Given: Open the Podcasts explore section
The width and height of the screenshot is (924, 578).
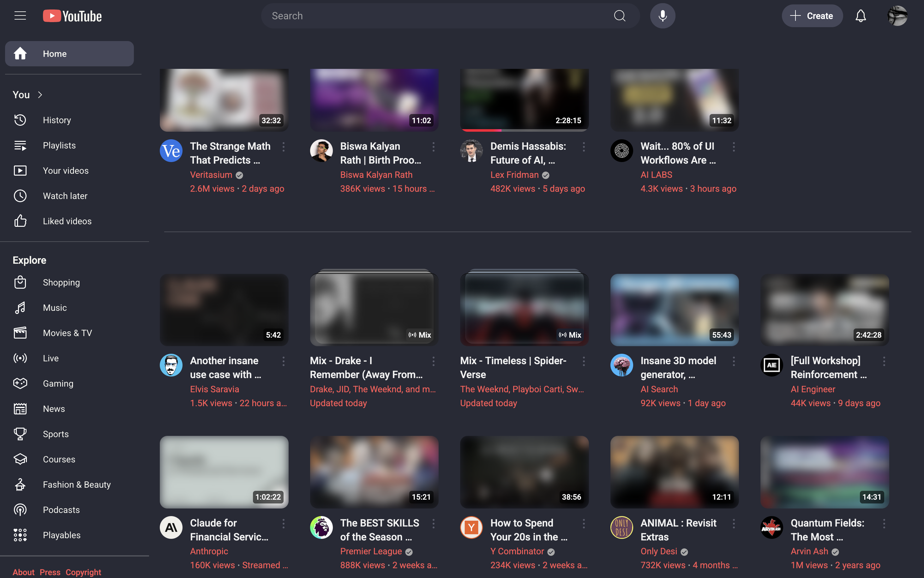Looking at the screenshot, I should [61, 509].
